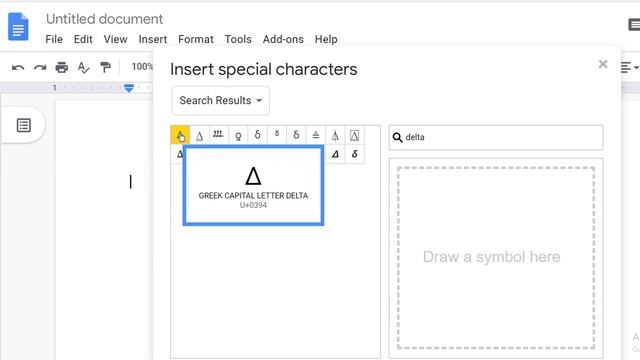Open the Help menu
The width and height of the screenshot is (640, 360).
326,39
